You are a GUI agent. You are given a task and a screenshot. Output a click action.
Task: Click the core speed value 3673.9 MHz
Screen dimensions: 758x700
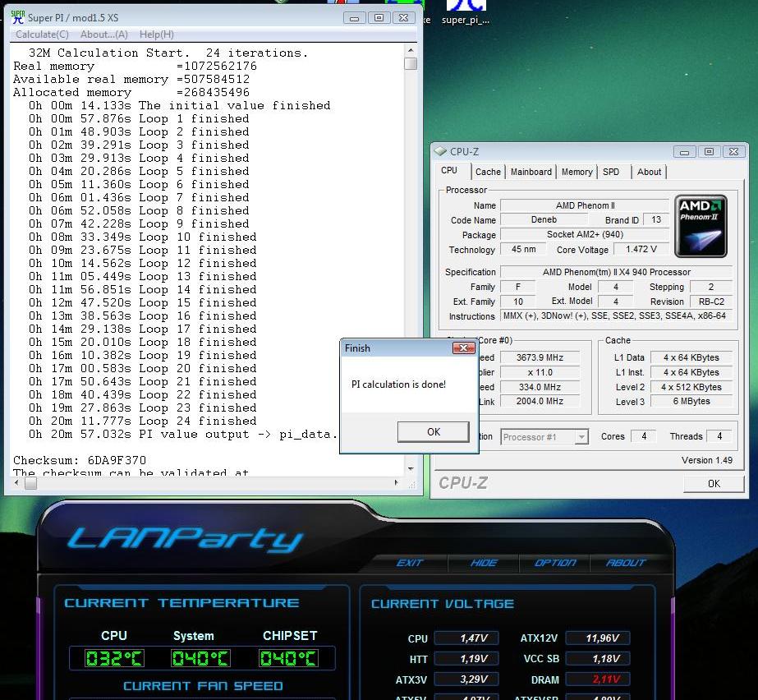click(x=540, y=357)
